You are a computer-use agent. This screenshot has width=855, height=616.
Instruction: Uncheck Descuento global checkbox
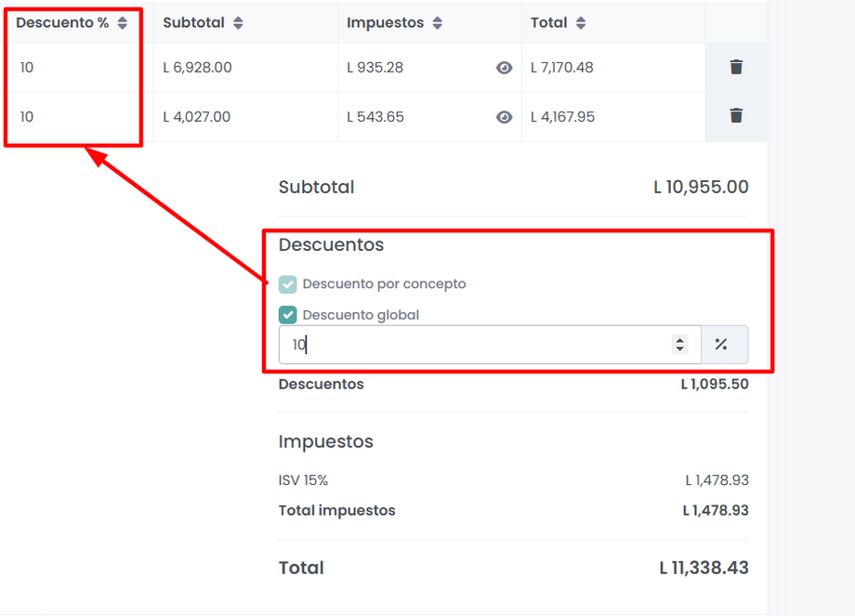click(288, 315)
